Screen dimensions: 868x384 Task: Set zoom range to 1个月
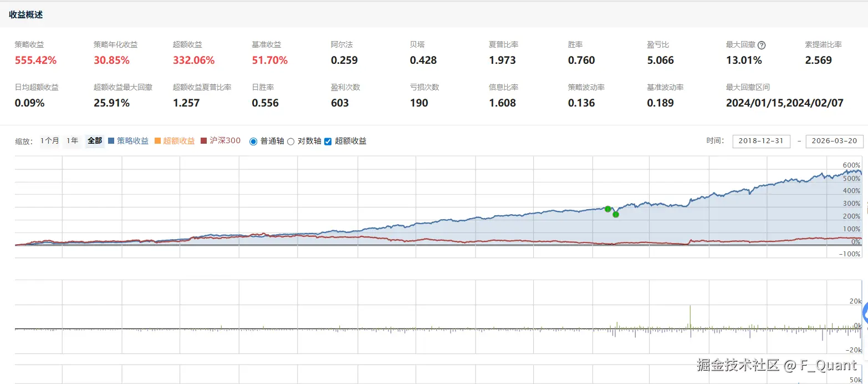49,141
